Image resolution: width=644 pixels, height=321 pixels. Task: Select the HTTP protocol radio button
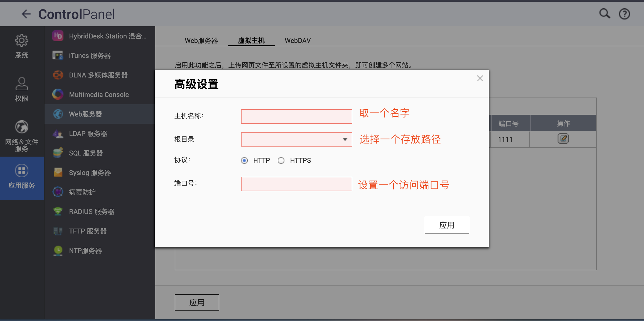click(x=244, y=160)
